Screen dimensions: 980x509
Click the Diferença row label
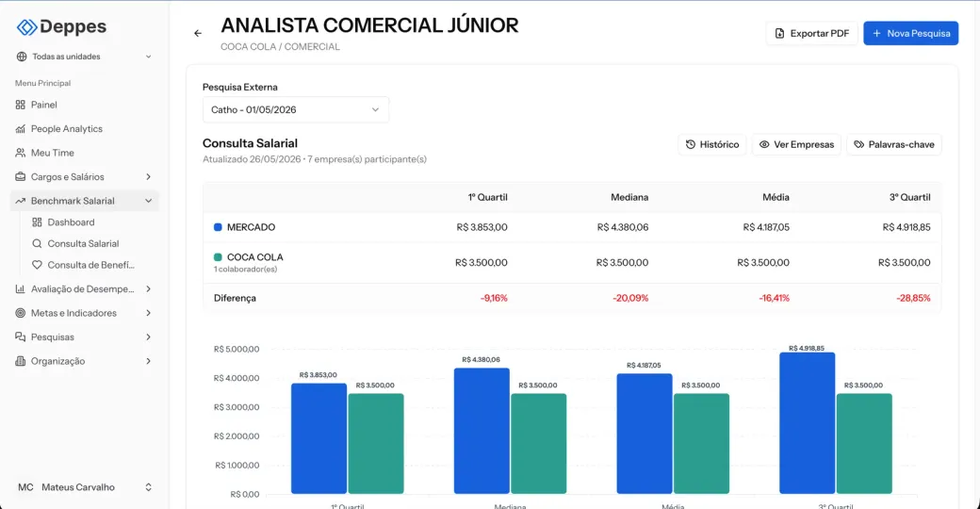coord(235,298)
